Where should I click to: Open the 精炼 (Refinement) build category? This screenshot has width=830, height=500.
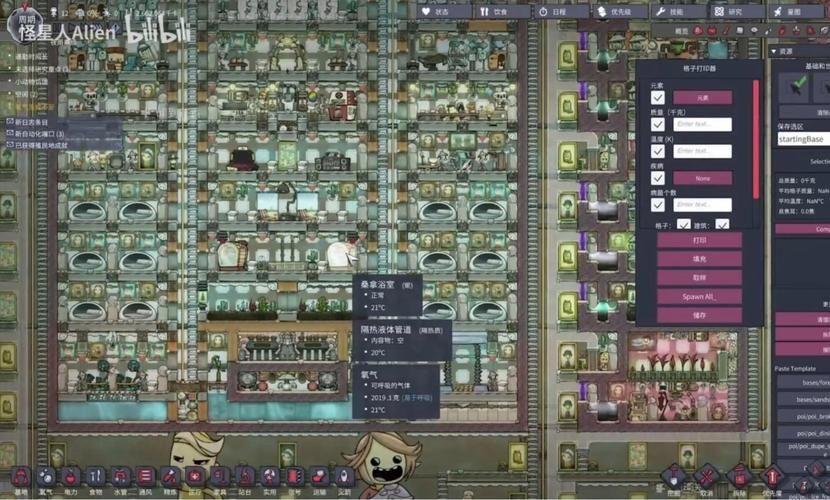(x=170, y=478)
